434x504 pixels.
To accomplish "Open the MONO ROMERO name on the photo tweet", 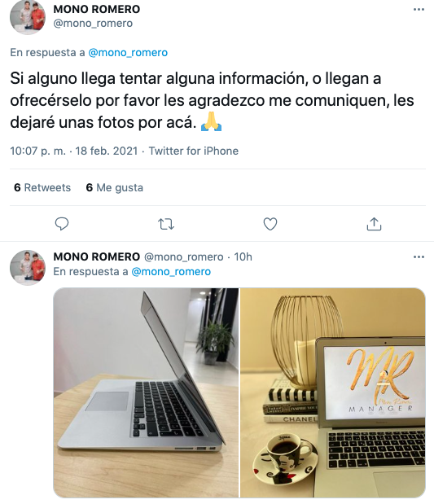I will coord(97,256).
